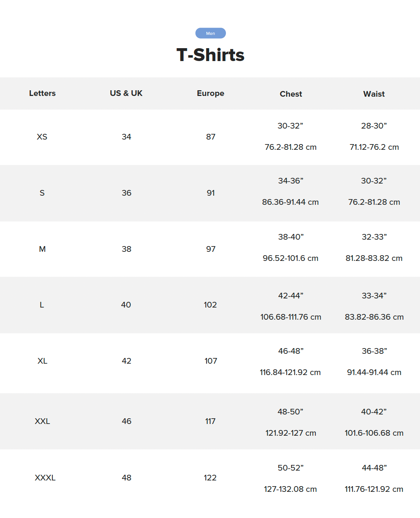Image resolution: width=420 pixels, height=518 pixels.
Task: Select the XXXL size letter cell
Action: point(45,478)
